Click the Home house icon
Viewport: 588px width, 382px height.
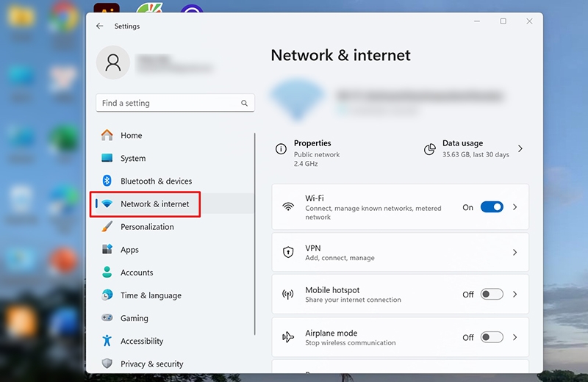[x=107, y=135]
